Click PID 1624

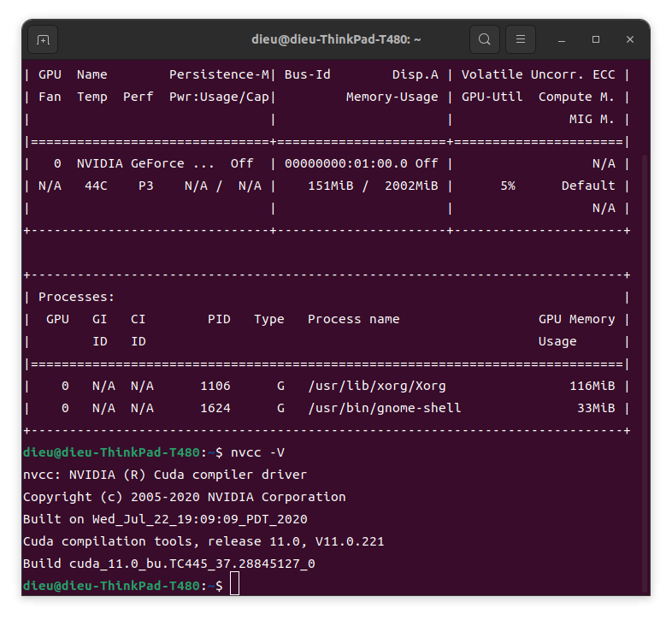(215, 408)
